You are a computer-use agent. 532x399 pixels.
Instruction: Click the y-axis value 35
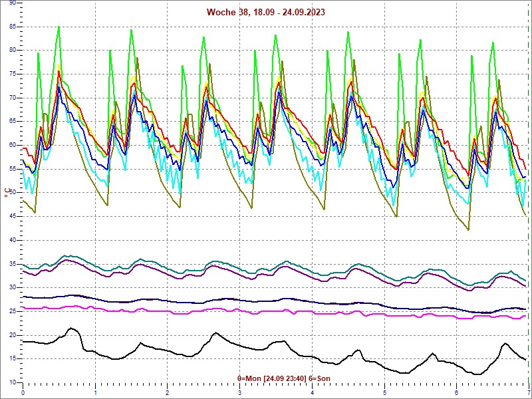pos(13,264)
